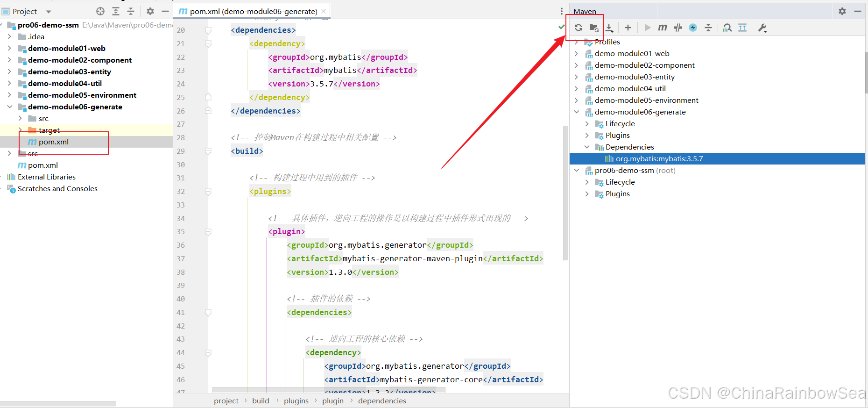
Task: Reload all Maven projects
Action: (578, 28)
